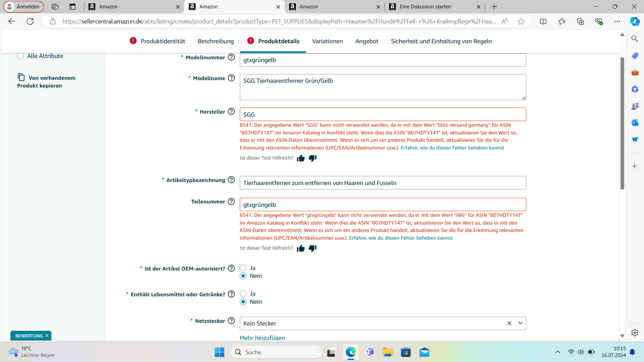This screenshot has width=644, height=362.
Task: Open the Mail app from taskbar
Action: (424, 352)
